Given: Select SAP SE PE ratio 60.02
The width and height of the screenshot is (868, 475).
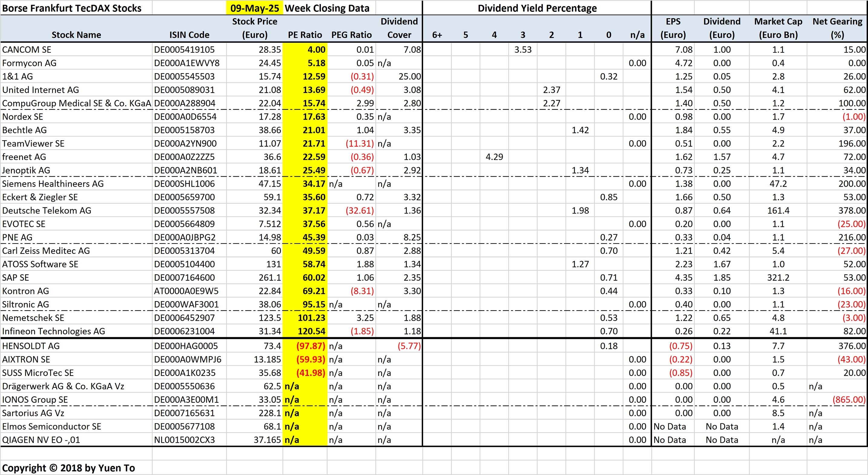Looking at the screenshot, I should coord(305,278).
